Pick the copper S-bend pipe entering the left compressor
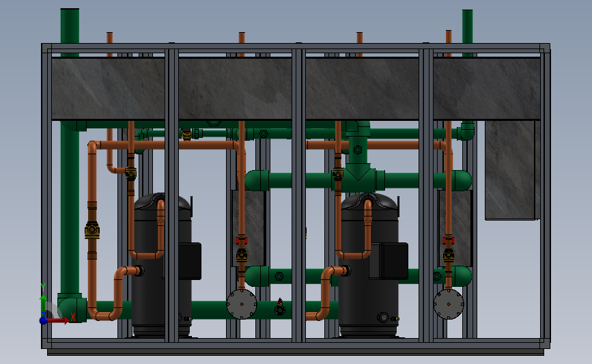 click(117, 293)
